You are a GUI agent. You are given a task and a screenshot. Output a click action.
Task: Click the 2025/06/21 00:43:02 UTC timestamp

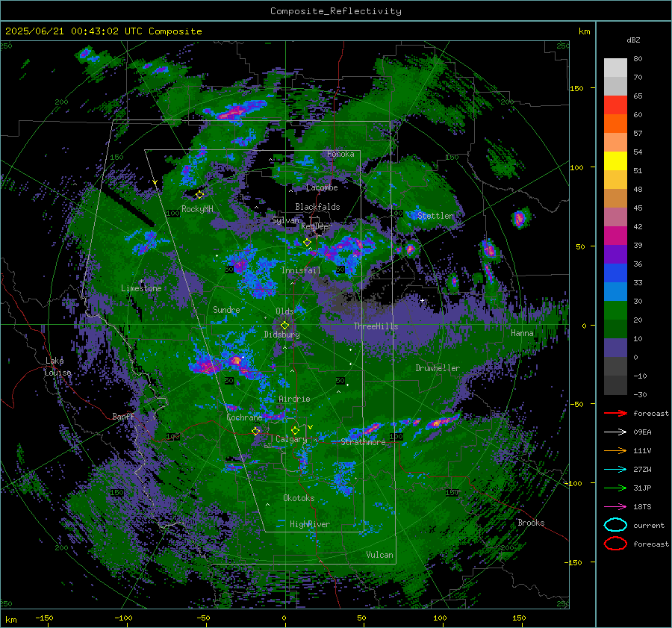click(x=104, y=31)
